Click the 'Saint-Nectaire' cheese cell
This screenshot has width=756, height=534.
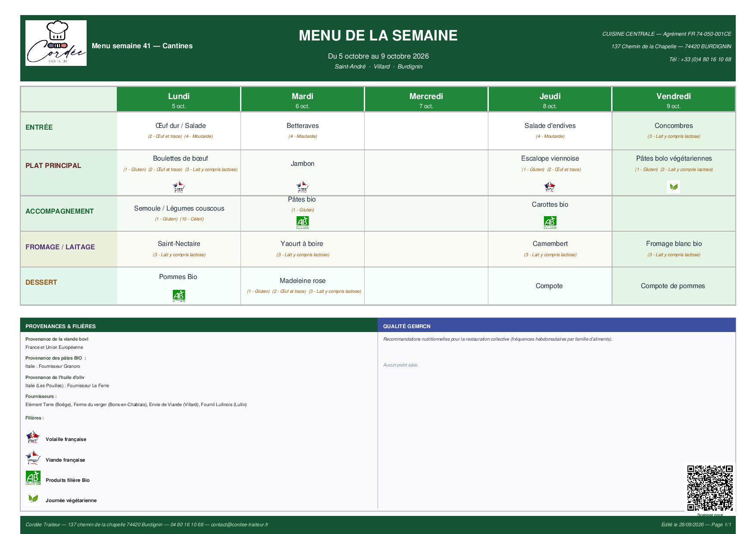point(179,249)
